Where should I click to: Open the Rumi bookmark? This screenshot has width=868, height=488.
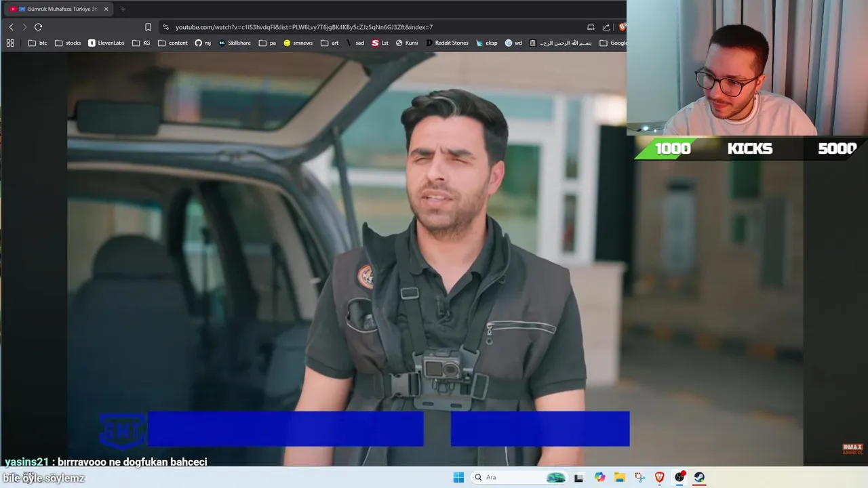coord(407,43)
